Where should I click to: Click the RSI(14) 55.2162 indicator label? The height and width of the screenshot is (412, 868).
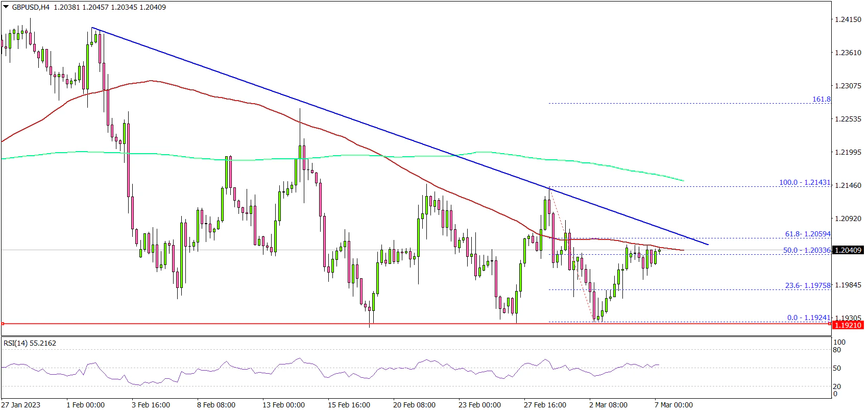coord(30,343)
